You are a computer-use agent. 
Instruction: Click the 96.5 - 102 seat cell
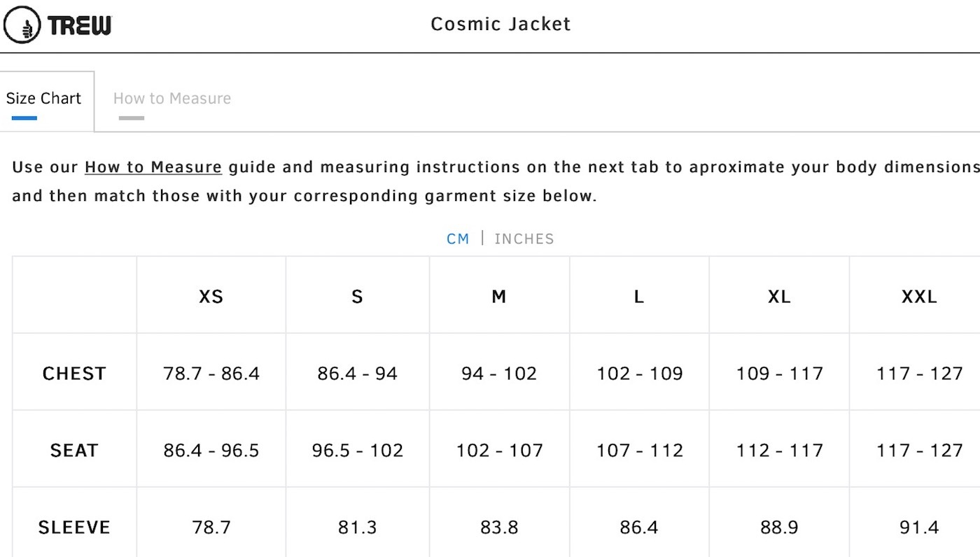coord(358,450)
